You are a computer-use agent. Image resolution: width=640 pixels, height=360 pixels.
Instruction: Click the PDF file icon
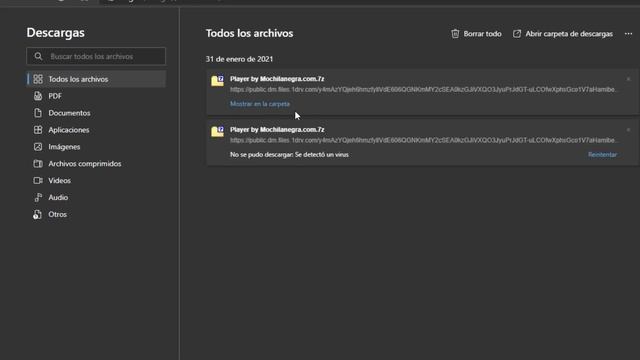click(38, 96)
